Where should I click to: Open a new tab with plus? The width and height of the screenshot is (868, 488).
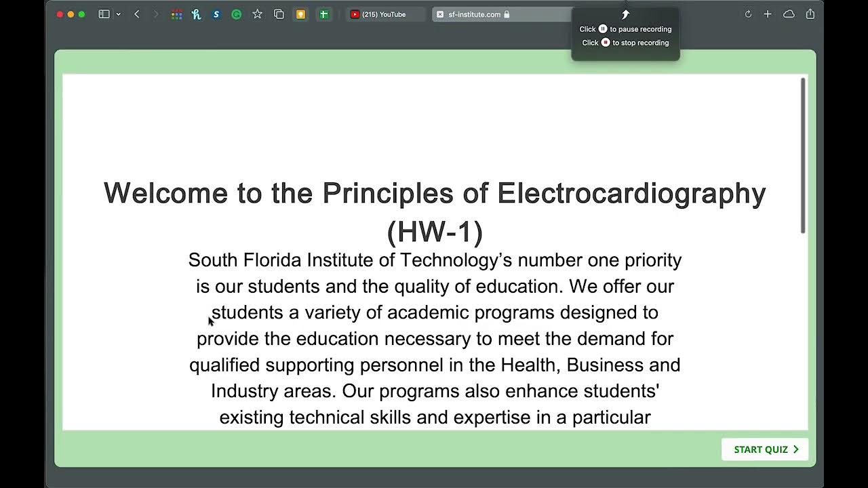coord(768,14)
